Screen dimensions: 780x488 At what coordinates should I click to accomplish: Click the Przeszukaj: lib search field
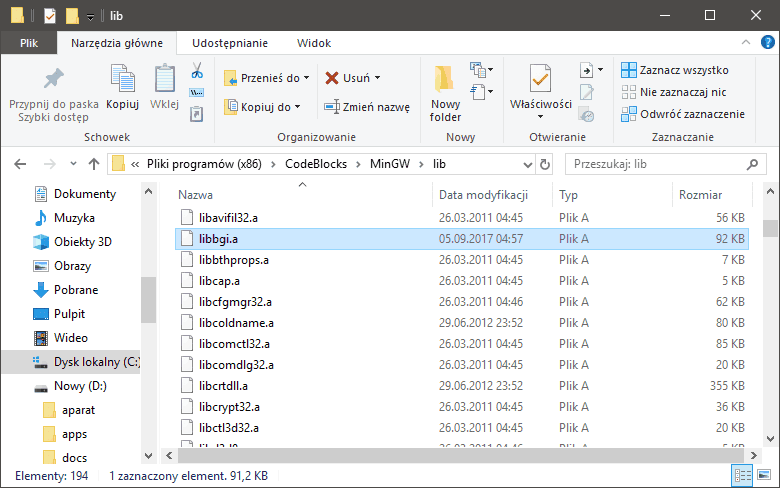pyautogui.click(x=660, y=164)
